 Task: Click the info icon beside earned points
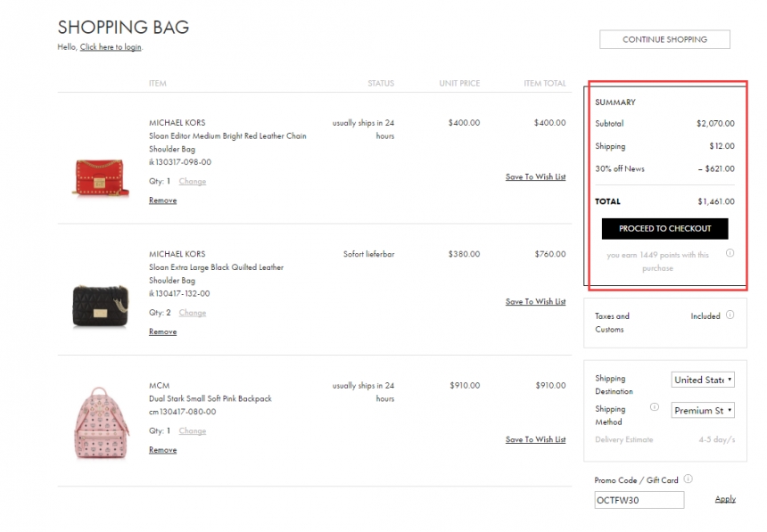point(730,253)
